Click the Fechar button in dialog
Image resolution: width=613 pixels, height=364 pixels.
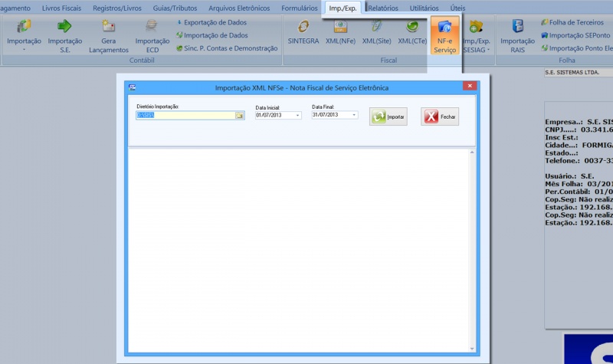click(x=440, y=116)
